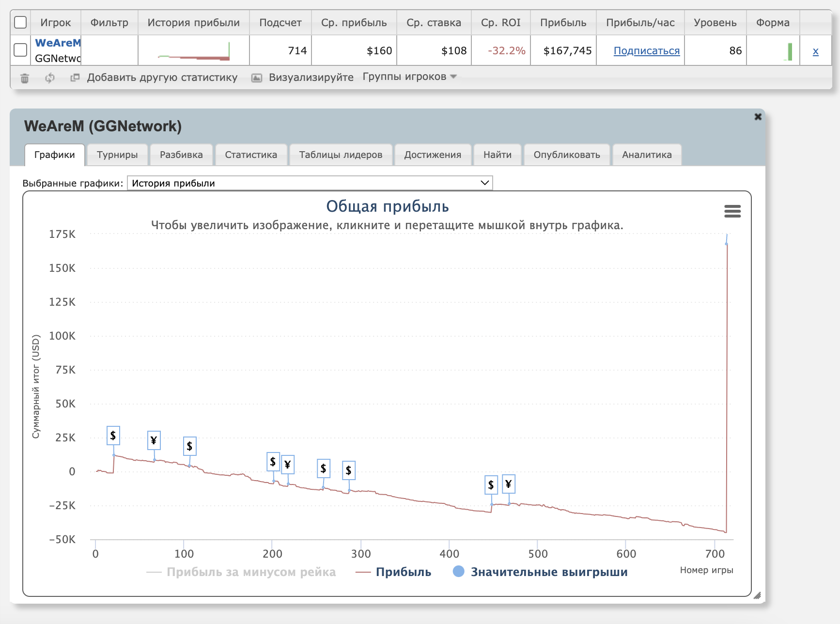Expand the Группы игроков menu
The width and height of the screenshot is (840, 624).
(x=409, y=77)
